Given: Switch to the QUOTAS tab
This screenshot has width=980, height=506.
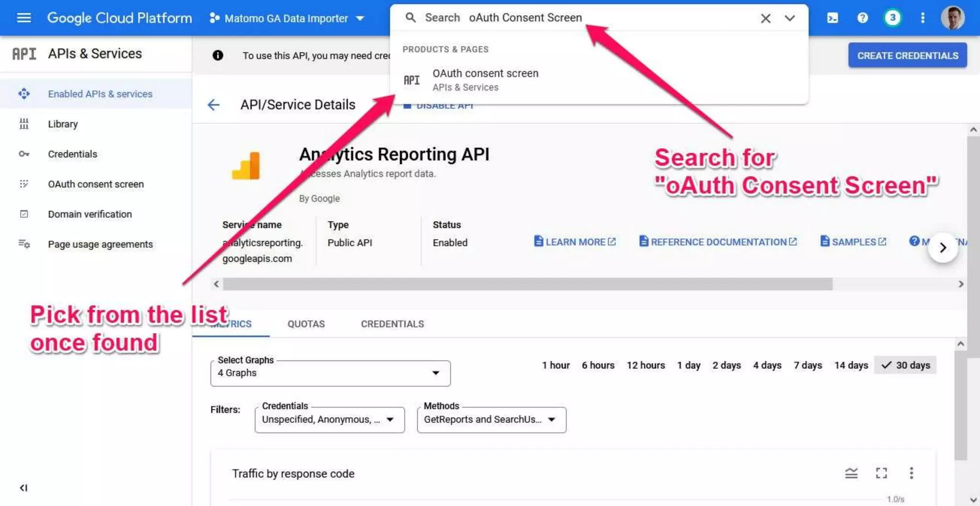Looking at the screenshot, I should pos(306,324).
